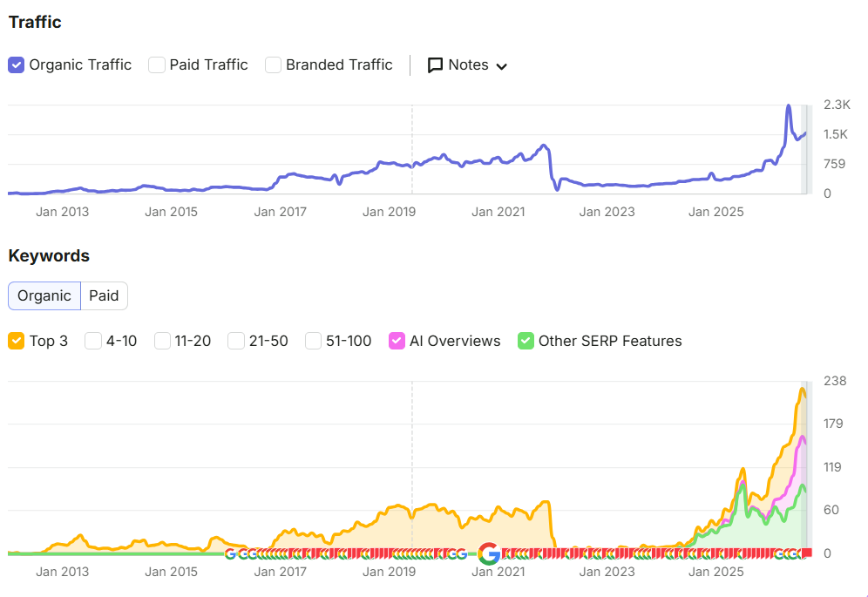Viewport: 868px width, 597px height.
Task: Enable the 51-100 positions checkbox
Action: click(314, 341)
